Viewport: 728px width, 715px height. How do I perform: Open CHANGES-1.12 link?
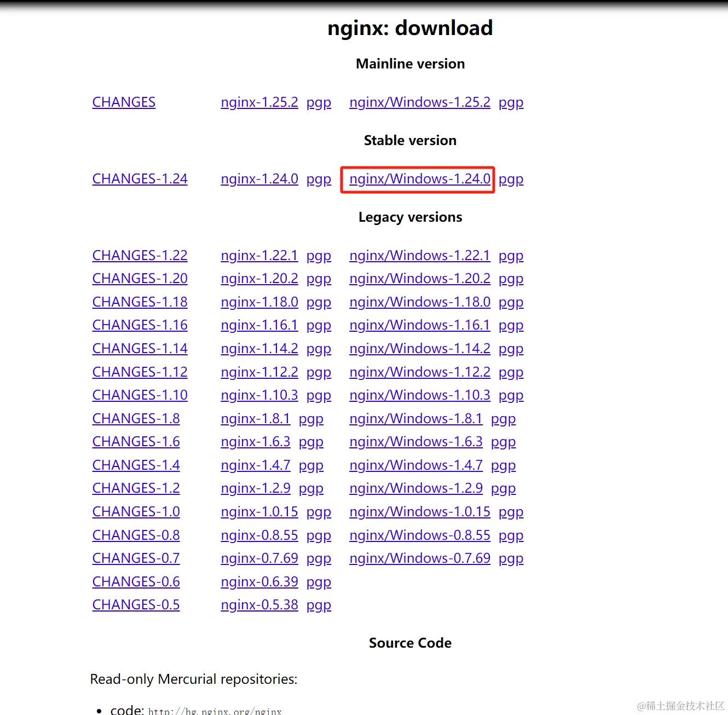[140, 372]
